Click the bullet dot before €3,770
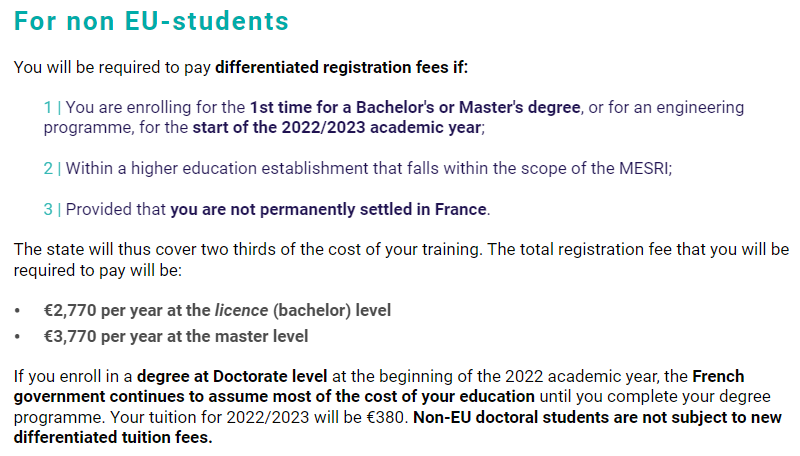The height and width of the screenshot is (456, 800). coord(18,337)
